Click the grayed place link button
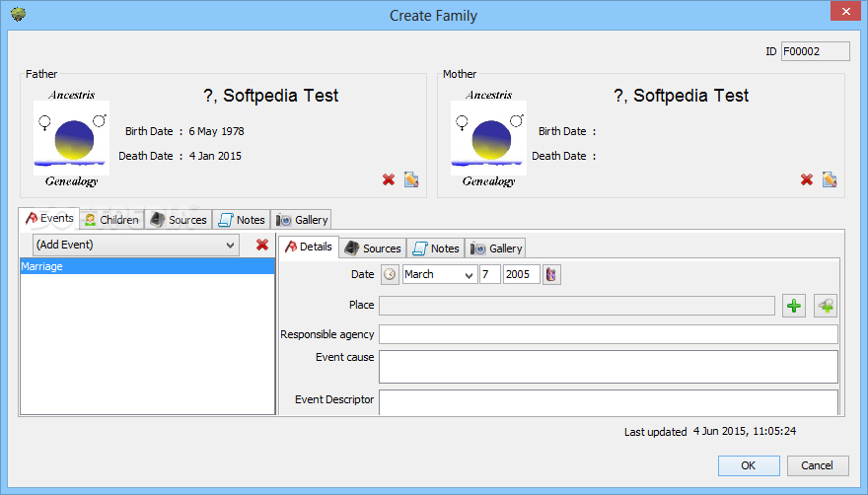This screenshot has height=495, width=868. point(826,306)
